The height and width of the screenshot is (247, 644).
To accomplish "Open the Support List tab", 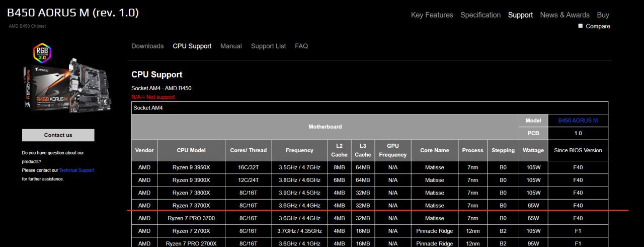I will [x=268, y=46].
